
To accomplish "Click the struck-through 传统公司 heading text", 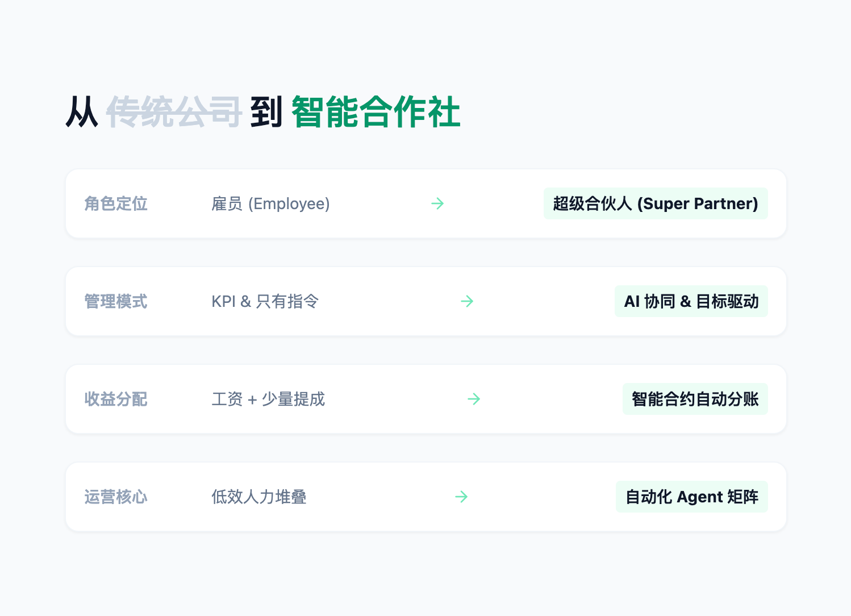I will pyautogui.click(x=174, y=112).
